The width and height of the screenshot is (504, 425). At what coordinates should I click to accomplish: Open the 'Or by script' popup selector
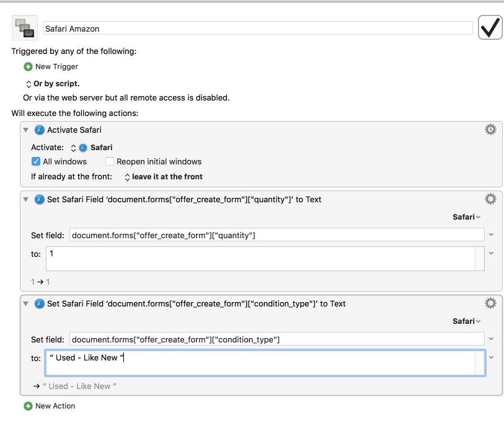pos(53,84)
